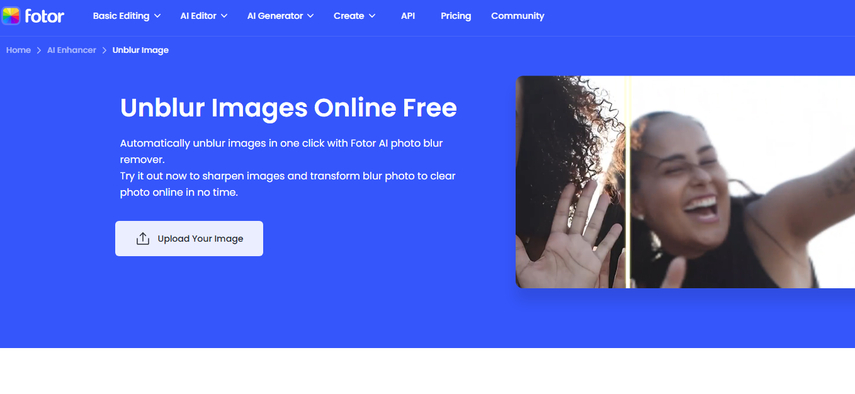Open the Pricing page
Screen dimensions: 855x394
456,16
